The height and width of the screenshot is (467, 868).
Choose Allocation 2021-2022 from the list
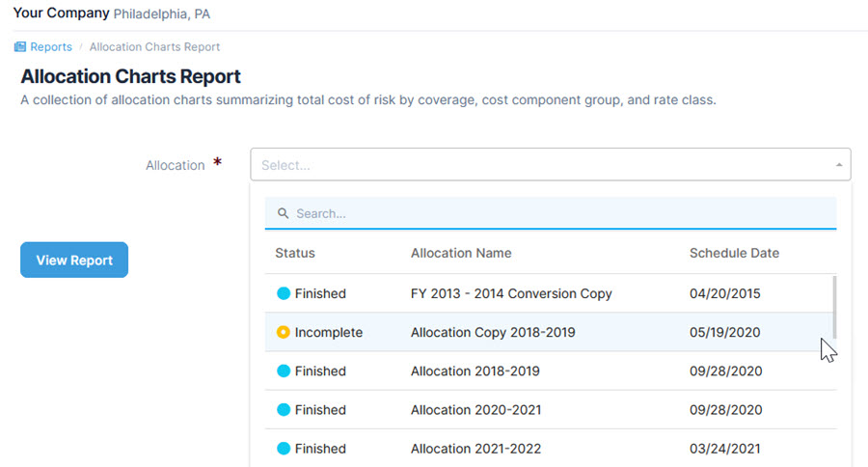(475, 448)
